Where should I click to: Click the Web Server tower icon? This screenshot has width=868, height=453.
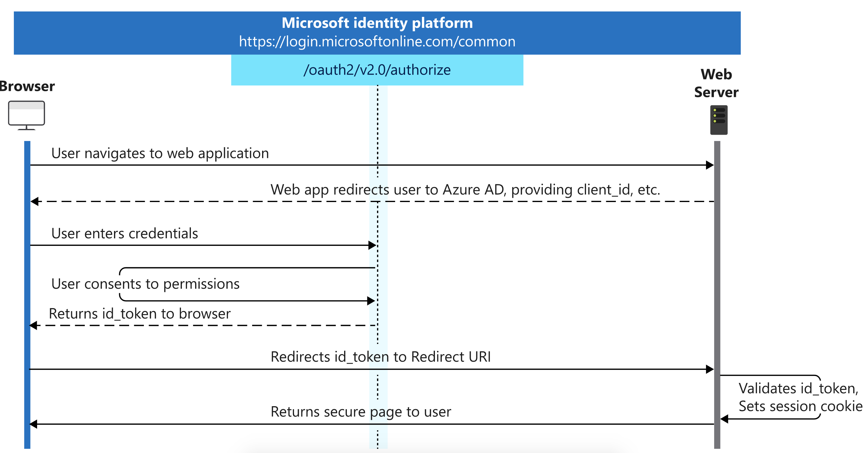tap(718, 120)
